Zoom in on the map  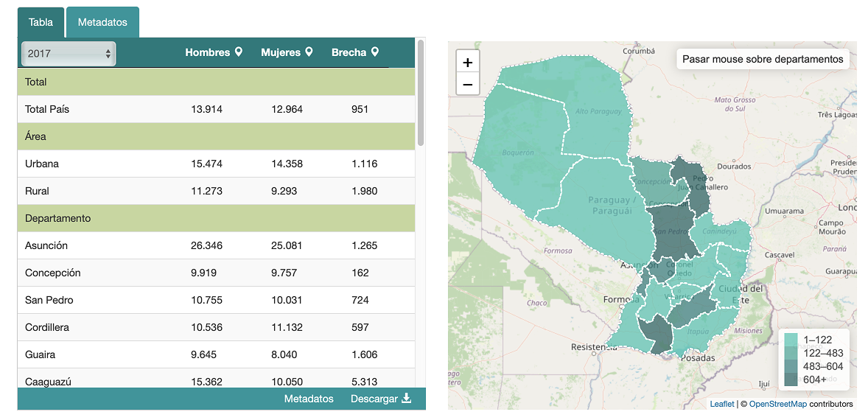468,62
